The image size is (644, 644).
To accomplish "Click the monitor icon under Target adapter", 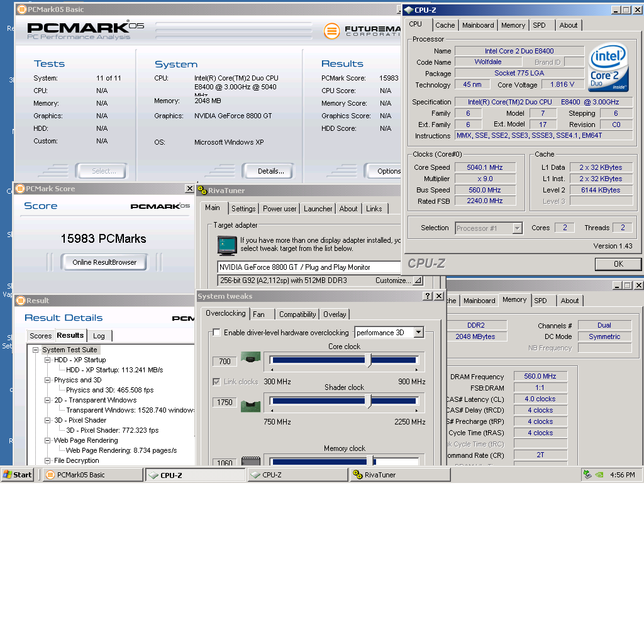I will pos(227,245).
